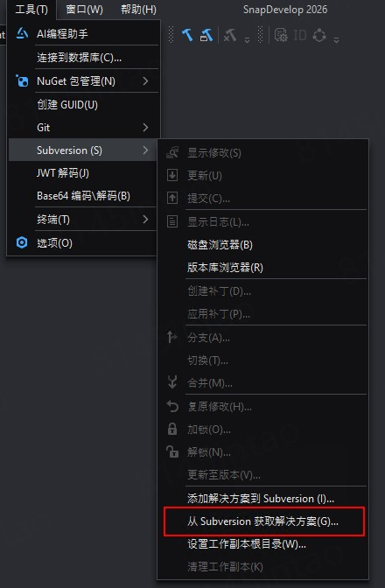Expand the 终端 submenu arrow
This screenshot has width=385, height=588.
click(x=145, y=220)
